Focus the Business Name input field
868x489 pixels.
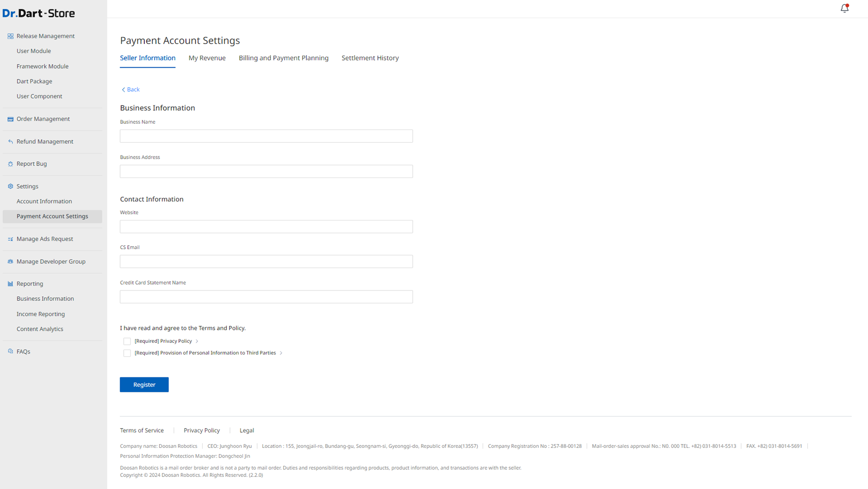(266, 136)
